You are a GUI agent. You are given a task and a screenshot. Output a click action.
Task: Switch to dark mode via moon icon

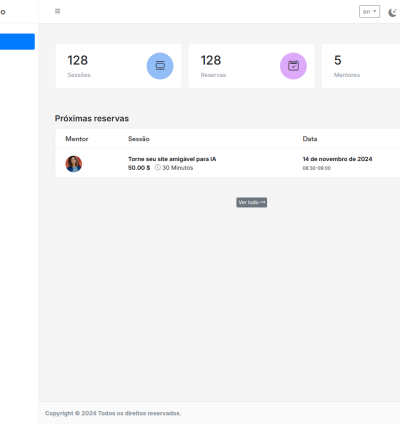click(392, 12)
